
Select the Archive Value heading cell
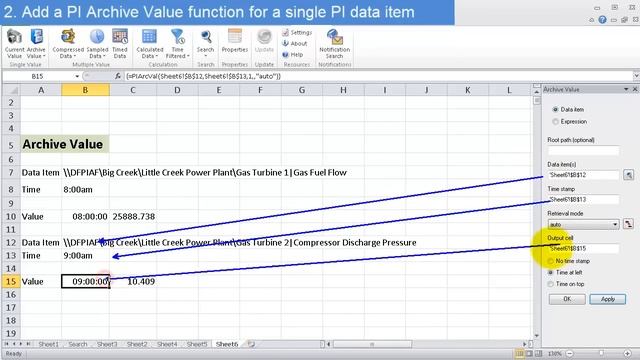pyautogui.click(x=64, y=144)
